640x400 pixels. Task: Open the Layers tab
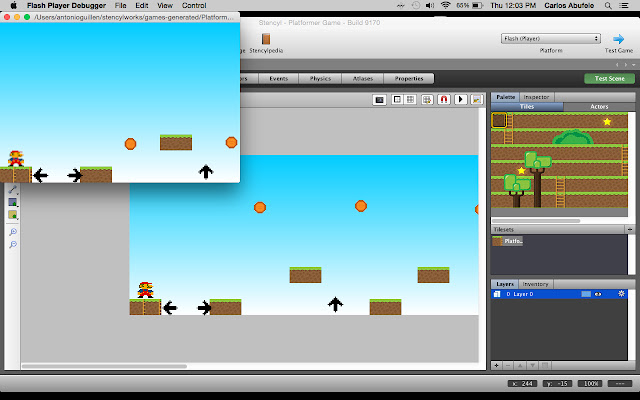505,284
